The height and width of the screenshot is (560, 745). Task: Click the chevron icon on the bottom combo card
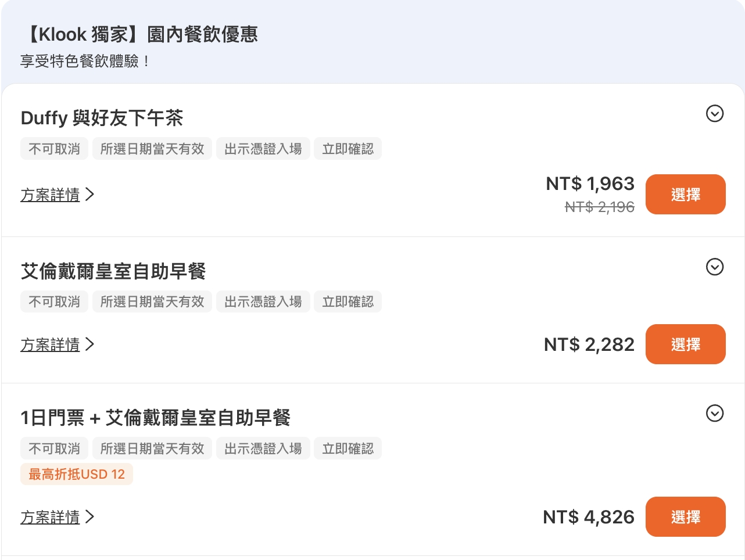coord(714,414)
